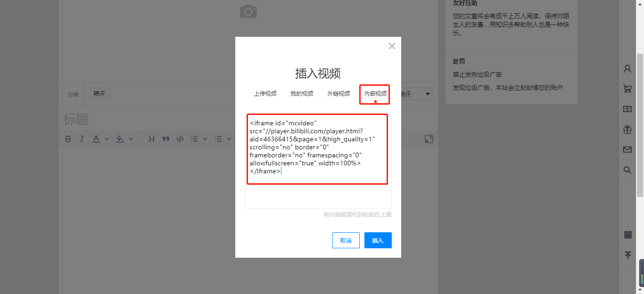
Task: Open the user profile icon in sidebar
Action: tap(627, 69)
